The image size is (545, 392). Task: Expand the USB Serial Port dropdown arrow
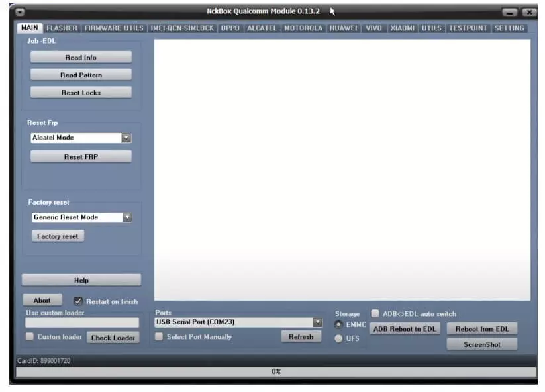point(317,322)
